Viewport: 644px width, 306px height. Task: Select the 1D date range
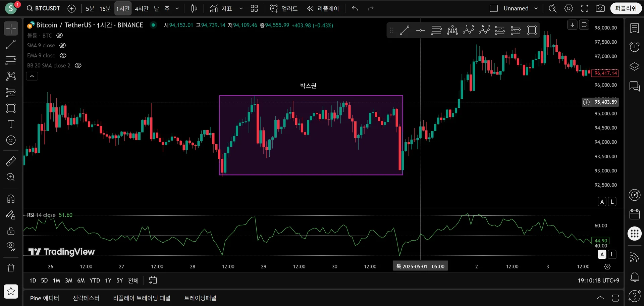(x=33, y=280)
